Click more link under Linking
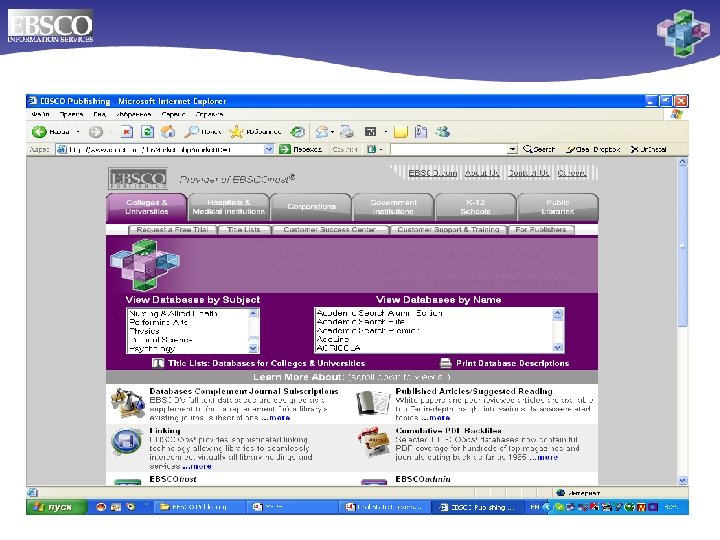 [197, 466]
